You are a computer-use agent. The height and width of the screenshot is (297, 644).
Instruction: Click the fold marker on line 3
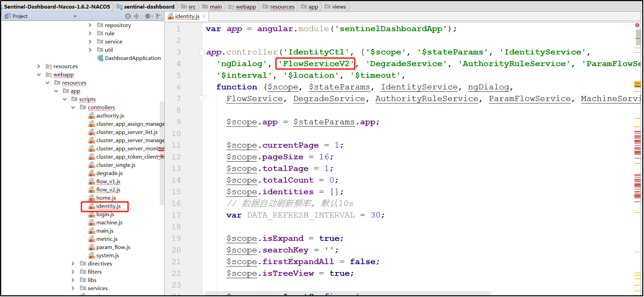(x=202, y=52)
